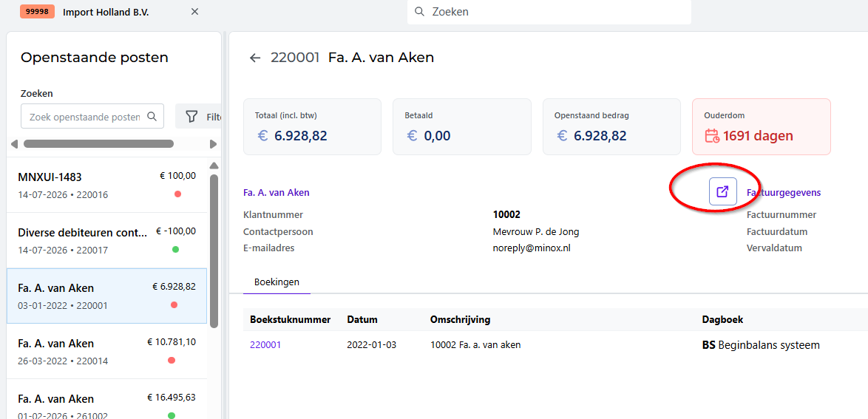Viewport: 868px width, 419px height.
Task: Open customer details via external link icon
Action: [x=722, y=191]
